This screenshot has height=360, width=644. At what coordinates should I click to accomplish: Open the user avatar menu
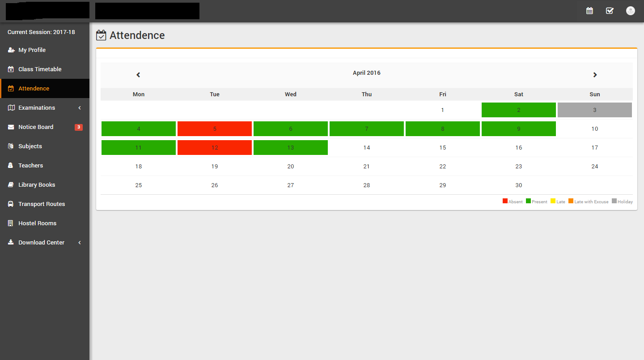631,11
